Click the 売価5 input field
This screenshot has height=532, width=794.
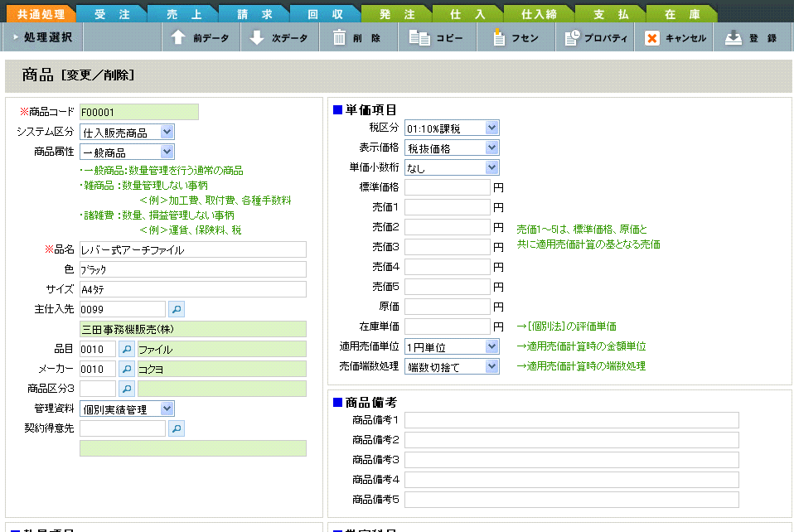point(448,287)
